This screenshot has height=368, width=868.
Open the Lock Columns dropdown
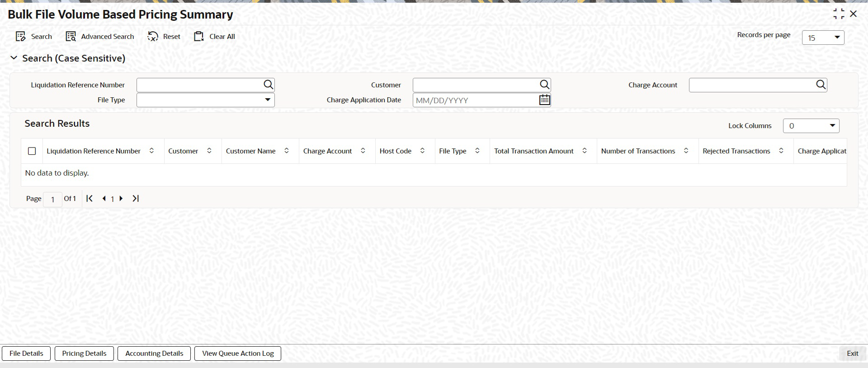[x=811, y=126]
